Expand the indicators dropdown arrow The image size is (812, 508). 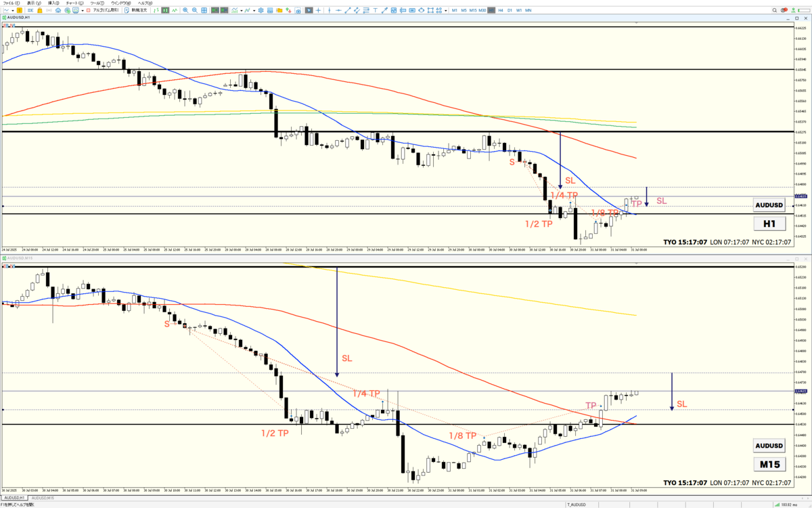[x=242, y=11]
